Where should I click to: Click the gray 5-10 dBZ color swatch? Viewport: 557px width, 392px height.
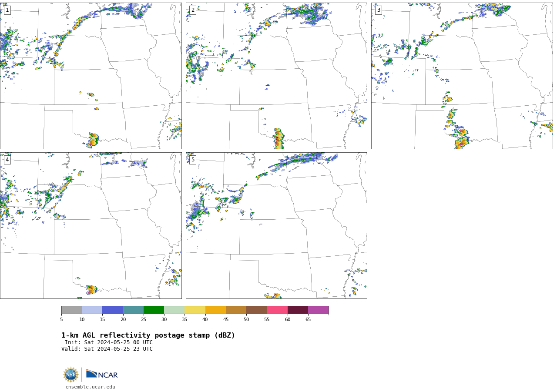pyautogui.click(x=71, y=310)
